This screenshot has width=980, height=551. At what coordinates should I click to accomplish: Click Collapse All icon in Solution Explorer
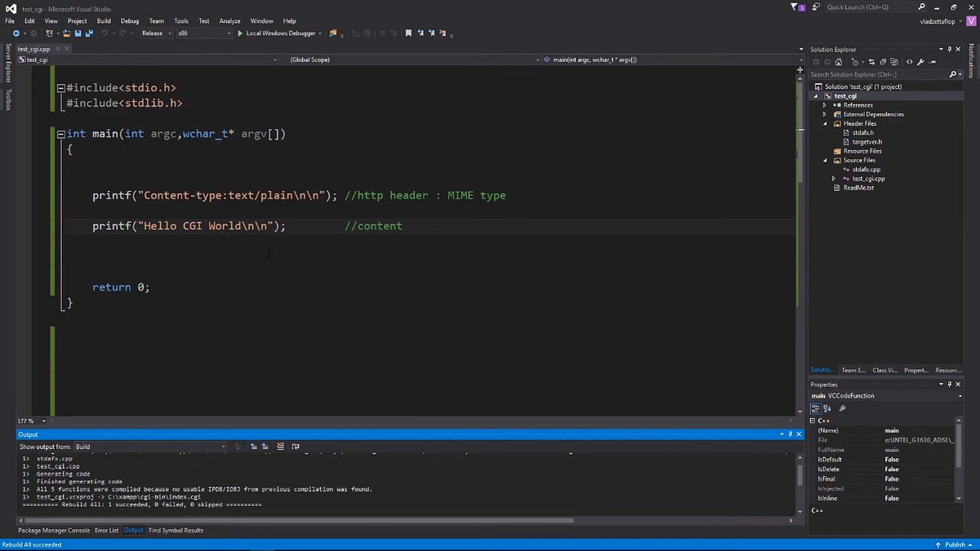click(x=883, y=62)
